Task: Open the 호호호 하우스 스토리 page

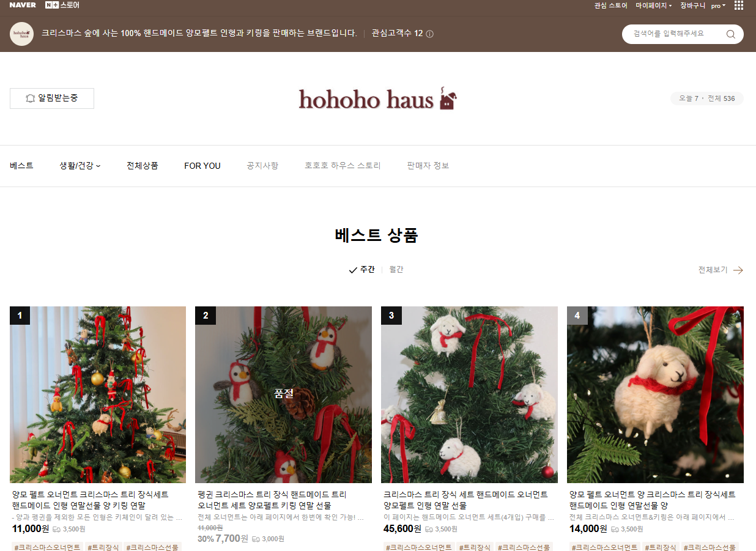Action: tap(343, 166)
